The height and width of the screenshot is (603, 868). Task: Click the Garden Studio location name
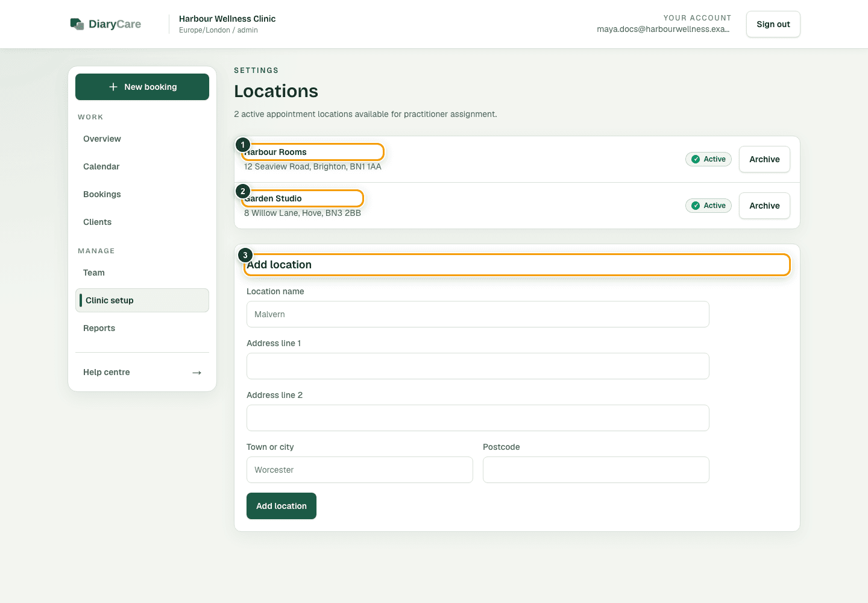coord(273,198)
